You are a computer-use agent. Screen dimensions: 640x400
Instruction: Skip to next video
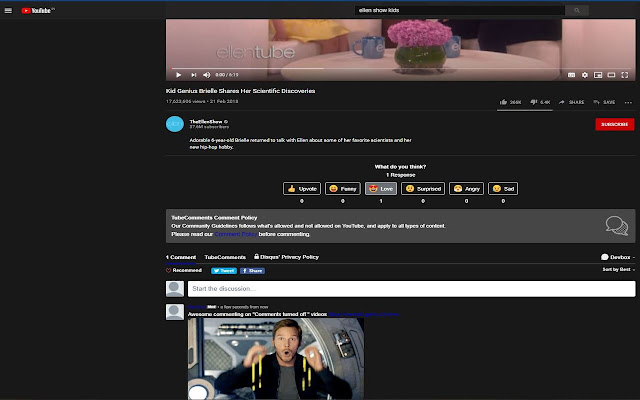coord(193,75)
